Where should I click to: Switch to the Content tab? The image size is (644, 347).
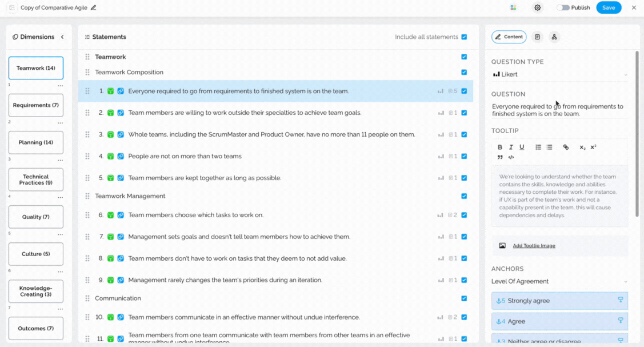coord(509,37)
